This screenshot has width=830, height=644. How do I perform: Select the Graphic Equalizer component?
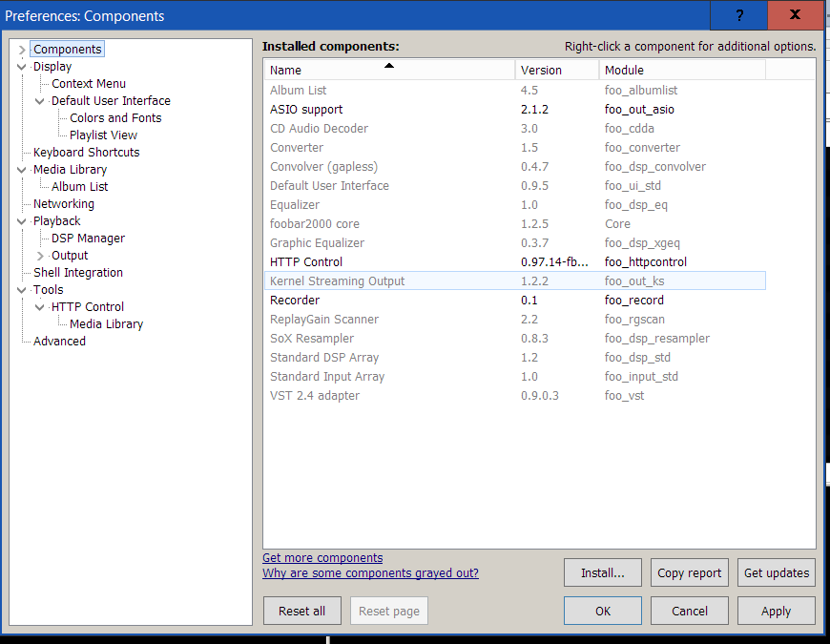(x=515, y=243)
